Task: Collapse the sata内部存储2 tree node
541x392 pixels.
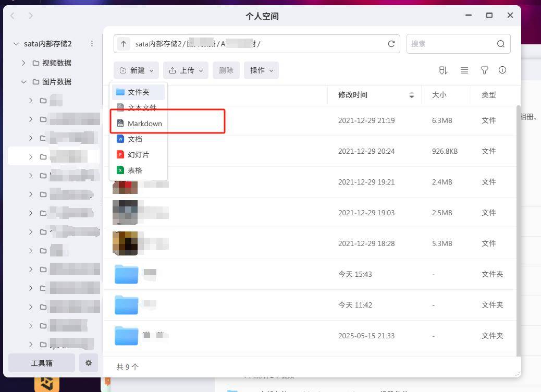Action: pyautogui.click(x=16, y=44)
